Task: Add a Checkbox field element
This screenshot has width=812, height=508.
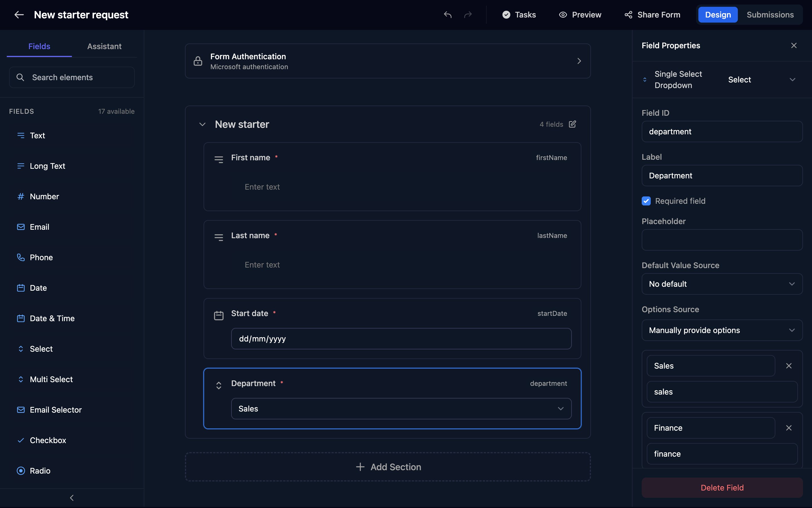Action: coord(72,440)
